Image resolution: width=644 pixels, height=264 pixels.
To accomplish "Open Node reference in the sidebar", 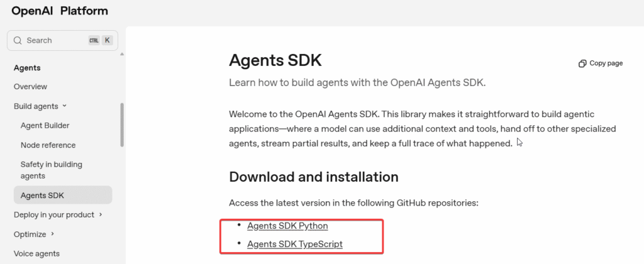I will tap(48, 145).
